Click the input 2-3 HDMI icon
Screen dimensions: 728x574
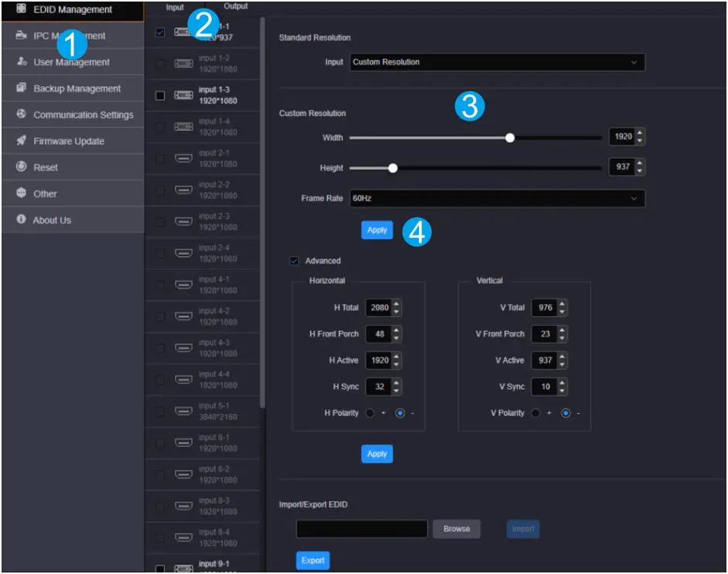[x=183, y=222]
